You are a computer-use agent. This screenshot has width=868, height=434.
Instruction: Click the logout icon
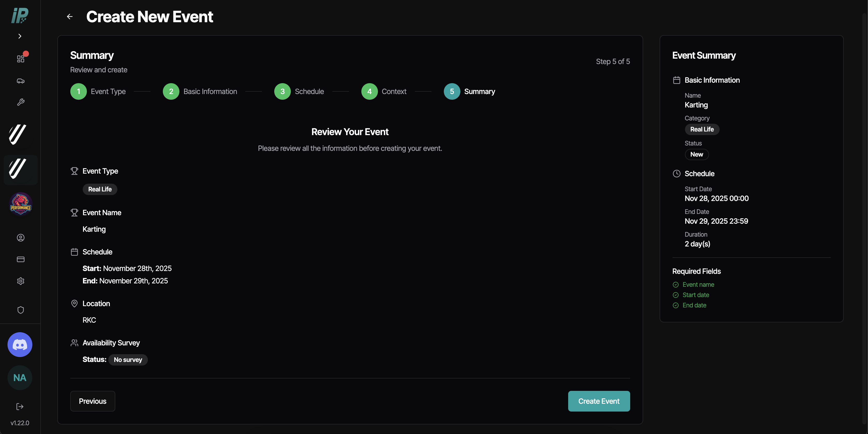pos(20,406)
